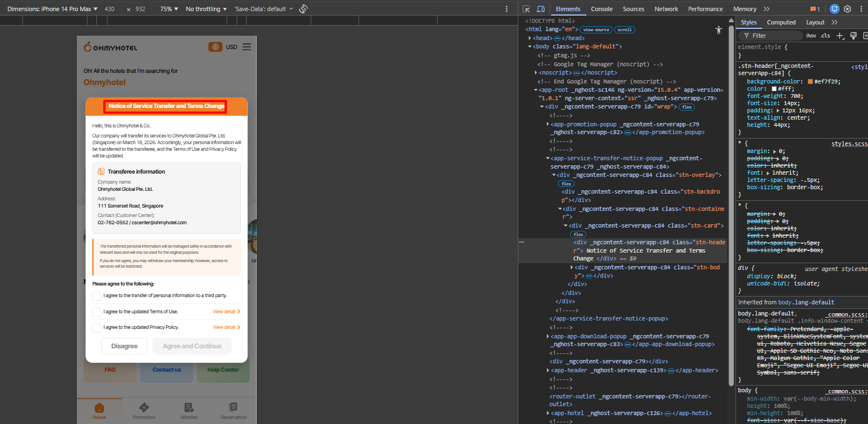Toggle the device toolbar icon
The width and height of the screenshot is (868, 424).
[541, 9]
